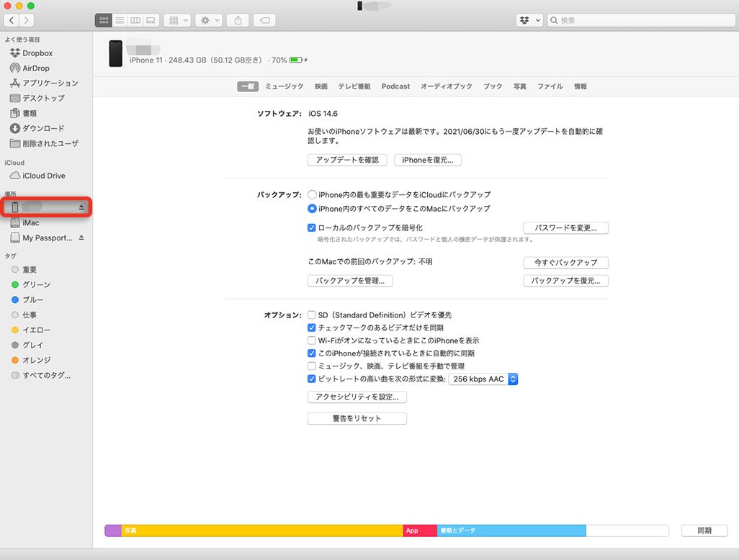Open the group-by arrangement dropdown
The width and height of the screenshot is (739, 560).
click(177, 20)
